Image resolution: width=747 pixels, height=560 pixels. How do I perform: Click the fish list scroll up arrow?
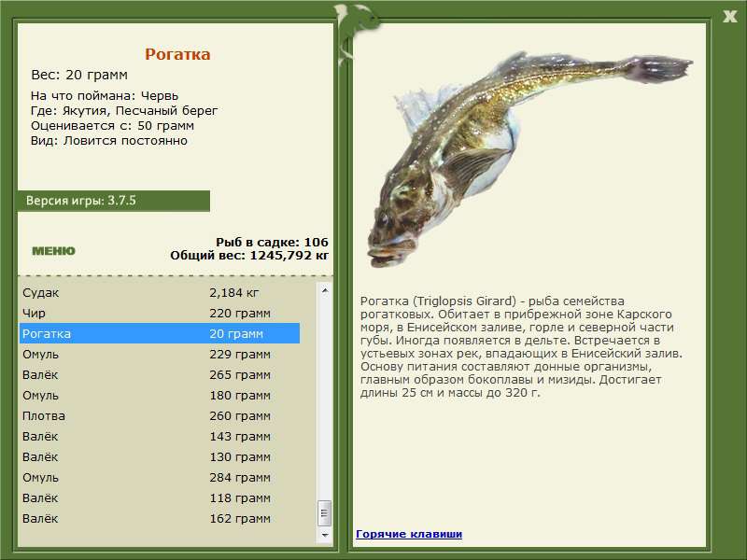click(325, 290)
